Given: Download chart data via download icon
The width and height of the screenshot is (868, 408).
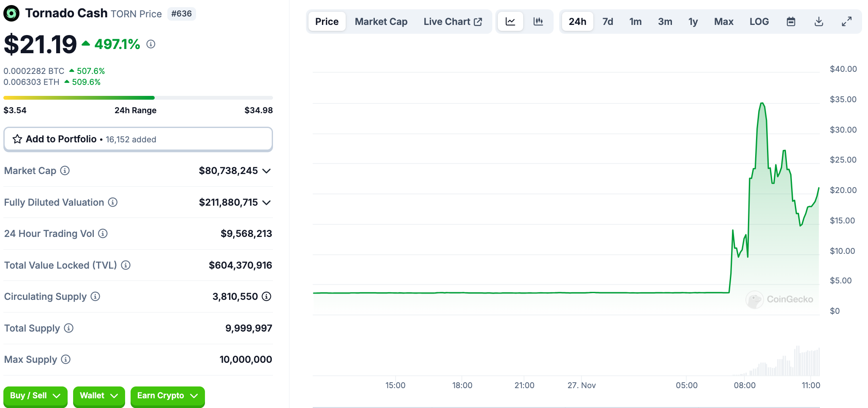Looking at the screenshot, I should coord(819,22).
